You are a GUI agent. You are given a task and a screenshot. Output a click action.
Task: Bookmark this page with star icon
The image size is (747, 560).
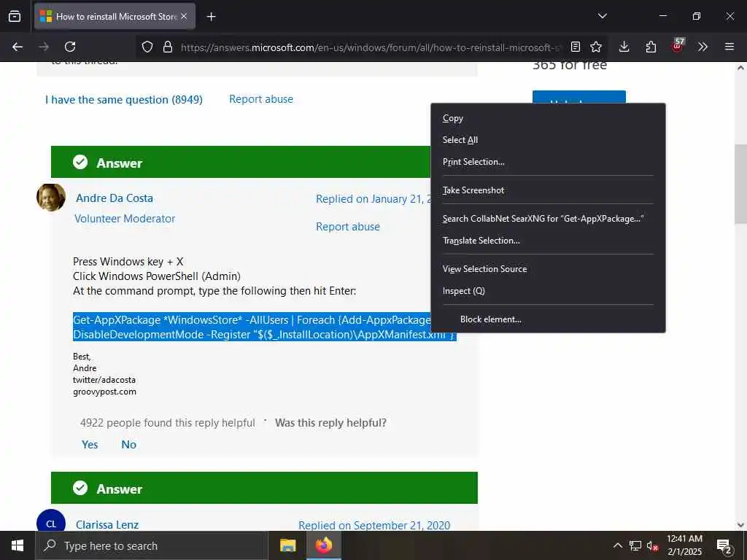(x=596, y=47)
